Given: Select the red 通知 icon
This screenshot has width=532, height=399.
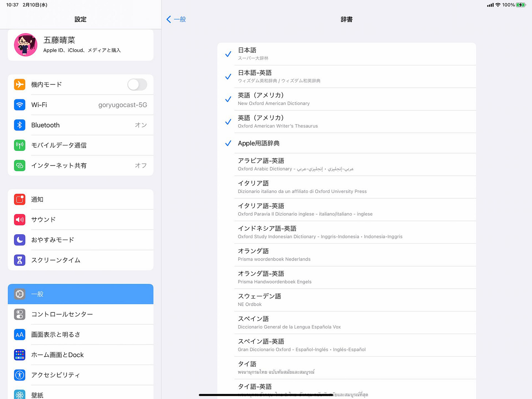Looking at the screenshot, I should 19,199.
